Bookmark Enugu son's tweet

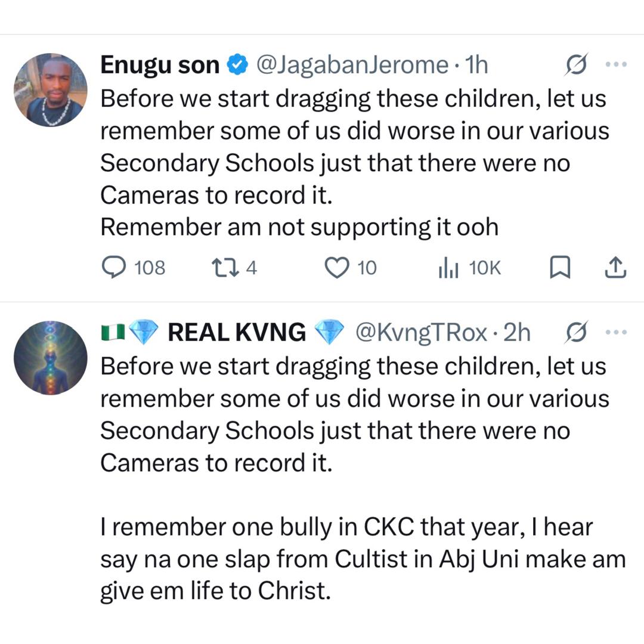coord(559,268)
